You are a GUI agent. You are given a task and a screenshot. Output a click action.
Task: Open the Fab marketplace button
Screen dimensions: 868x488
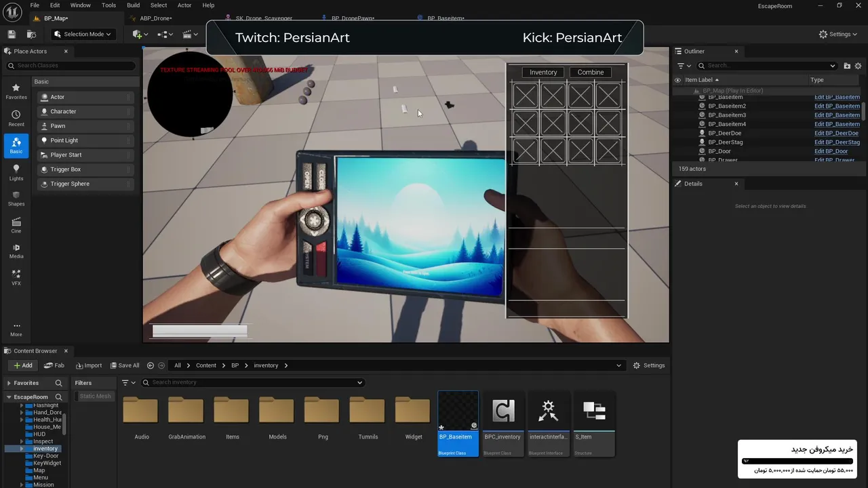tap(54, 365)
